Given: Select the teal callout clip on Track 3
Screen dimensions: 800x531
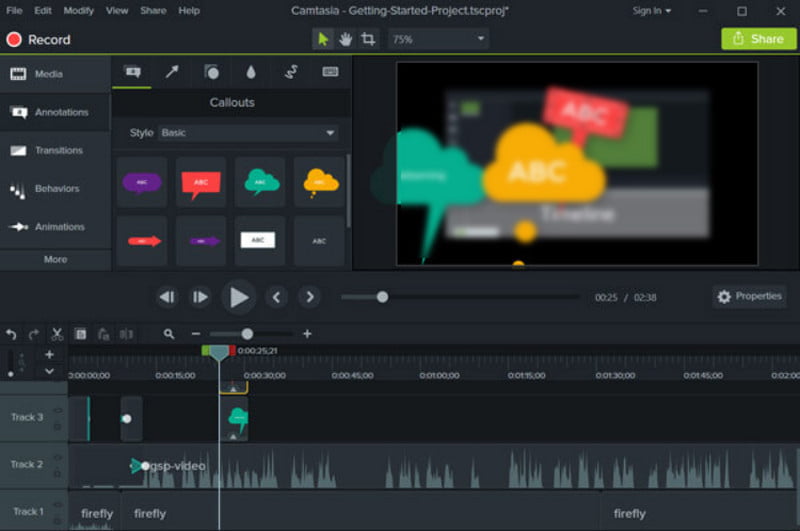Looking at the screenshot, I should tap(234, 419).
